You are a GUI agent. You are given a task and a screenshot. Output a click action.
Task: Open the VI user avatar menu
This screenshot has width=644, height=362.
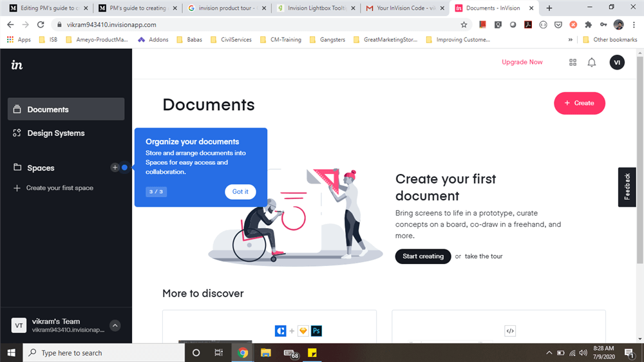pyautogui.click(x=617, y=62)
